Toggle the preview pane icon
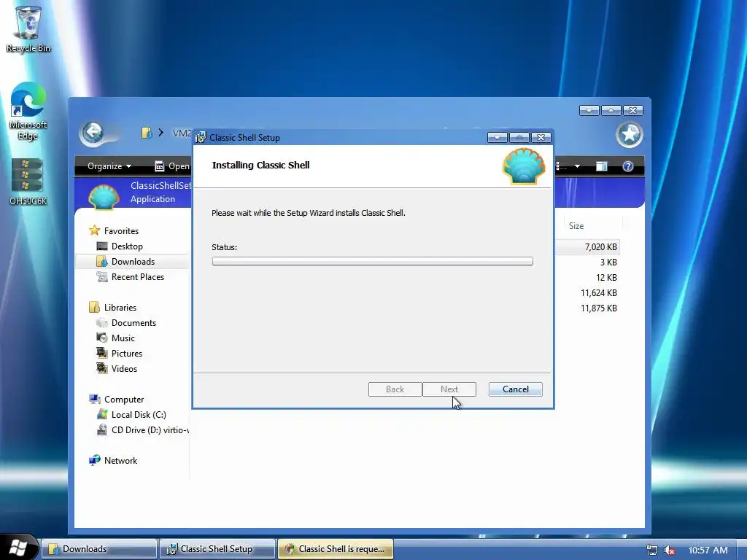Viewport: 747px width, 560px height. tap(602, 166)
